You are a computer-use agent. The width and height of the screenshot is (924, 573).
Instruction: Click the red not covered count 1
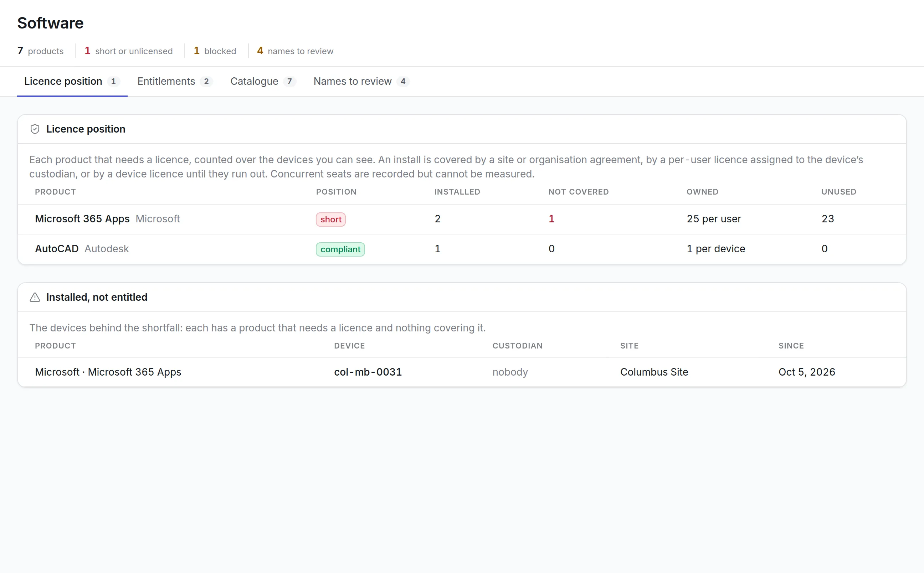551,219
